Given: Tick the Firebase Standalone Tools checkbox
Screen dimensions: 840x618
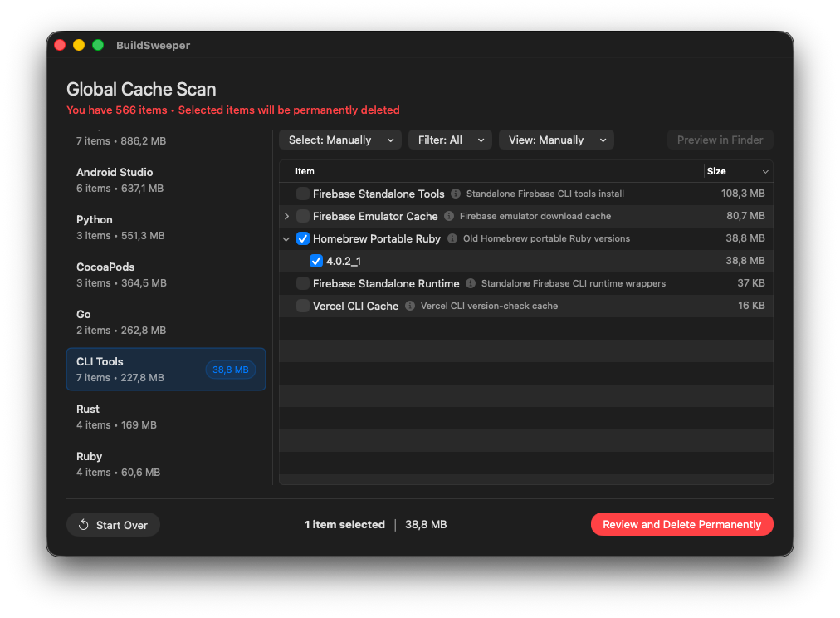Looking at the screenshot, I should click(x=303, y=194).
